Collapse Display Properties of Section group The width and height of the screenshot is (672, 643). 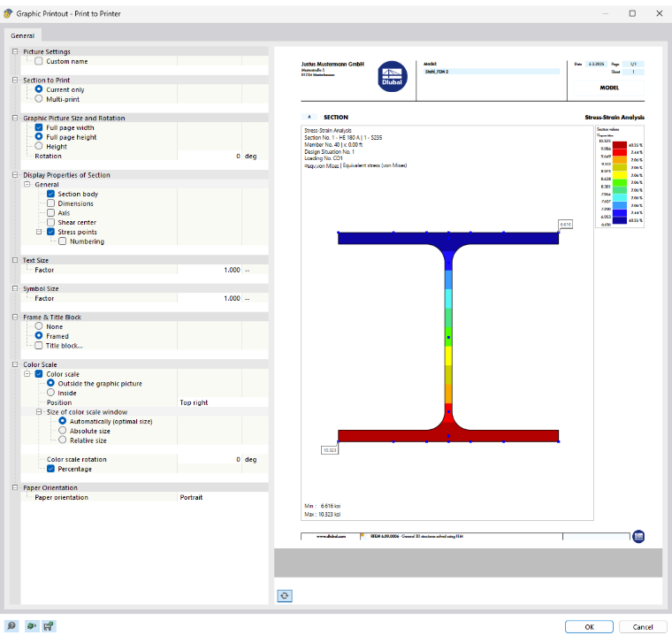coord(15,175)
